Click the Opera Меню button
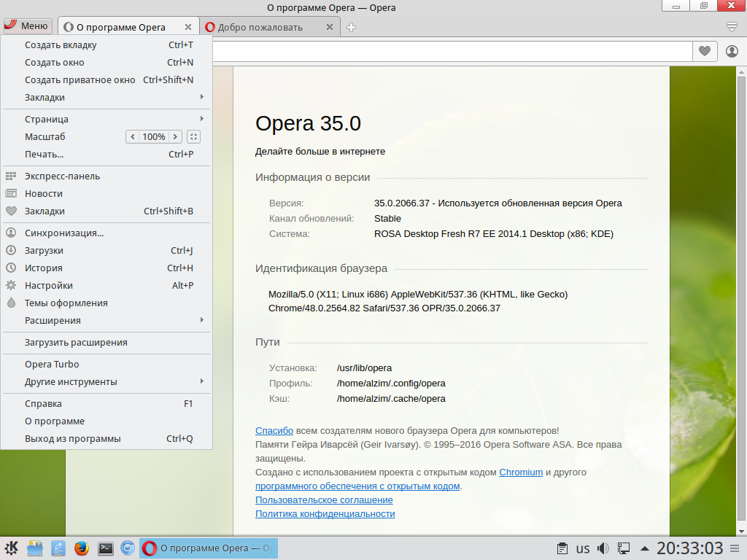 pos(27,26)
